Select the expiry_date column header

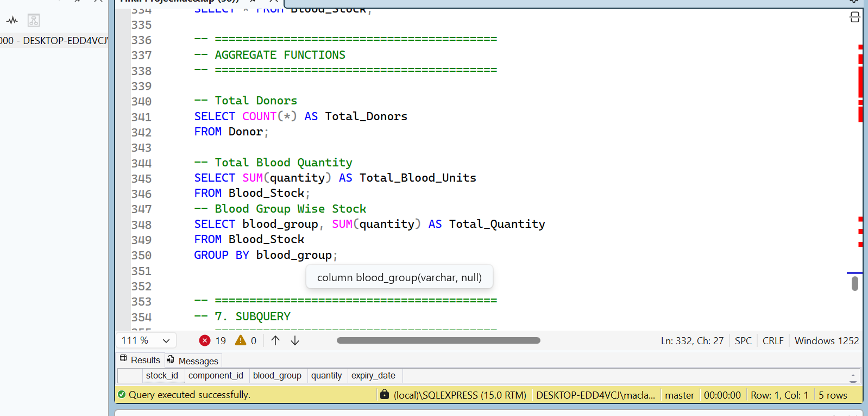pyautogui.click(x=374, y=376)
